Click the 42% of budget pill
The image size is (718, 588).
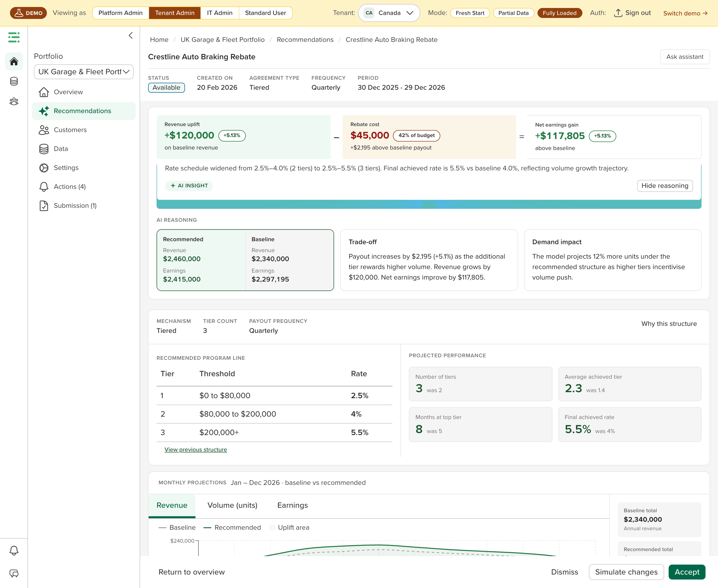click(x=416, y=136)
